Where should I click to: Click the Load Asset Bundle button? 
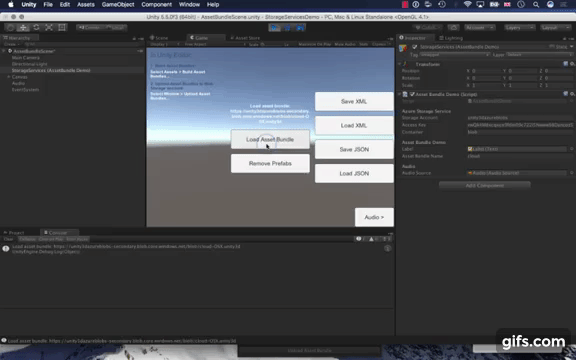pos(270,140)
